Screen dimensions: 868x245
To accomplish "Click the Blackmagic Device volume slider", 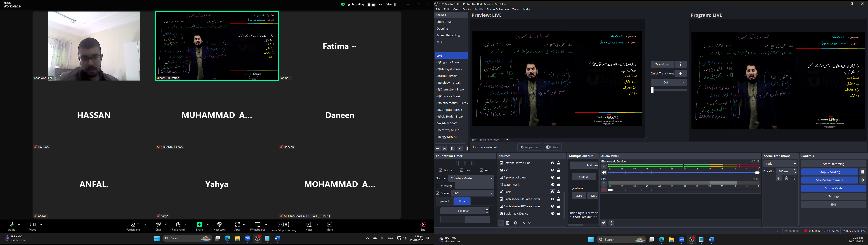I will (x=684, y=173).
